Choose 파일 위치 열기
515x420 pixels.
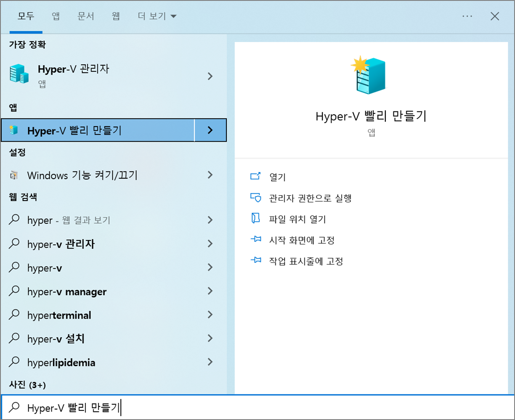(x=297, y=219)
